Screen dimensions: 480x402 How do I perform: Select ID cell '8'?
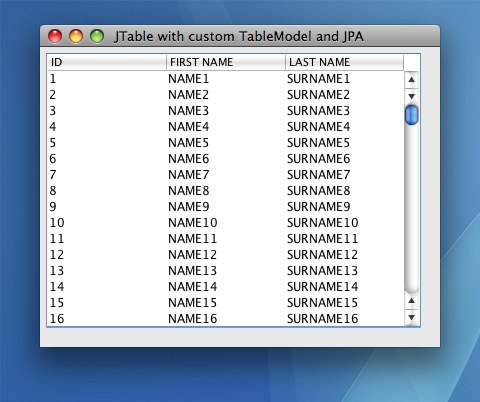[107, 191]
